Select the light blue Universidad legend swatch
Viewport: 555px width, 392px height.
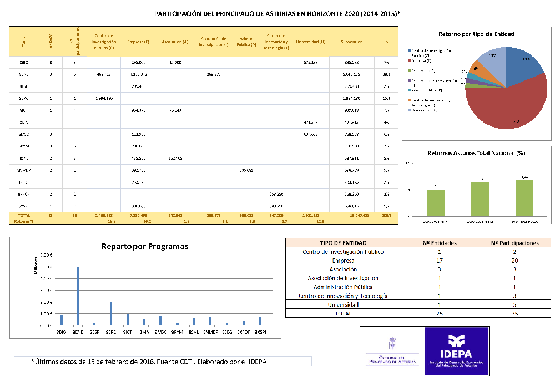point(409,110)
